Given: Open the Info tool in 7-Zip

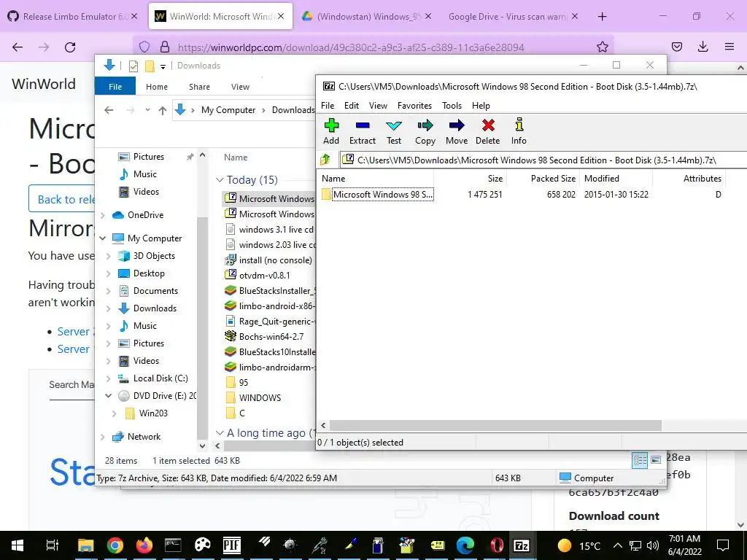Looking at the screenshot, I should pos(519,131).
